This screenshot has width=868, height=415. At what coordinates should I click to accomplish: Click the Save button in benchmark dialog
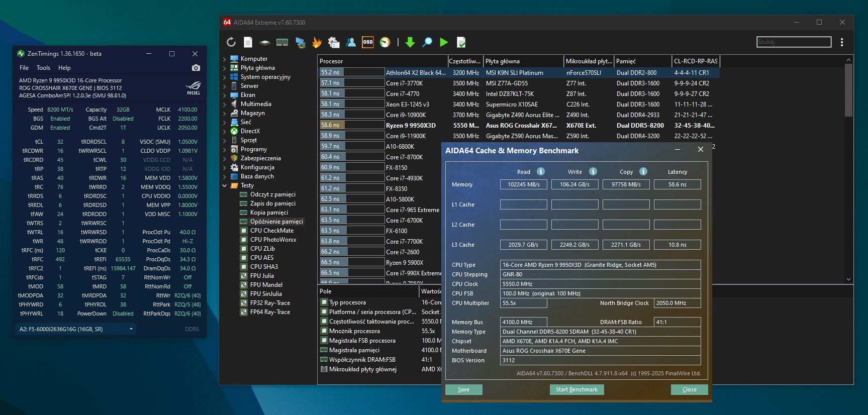click(463, 389)
